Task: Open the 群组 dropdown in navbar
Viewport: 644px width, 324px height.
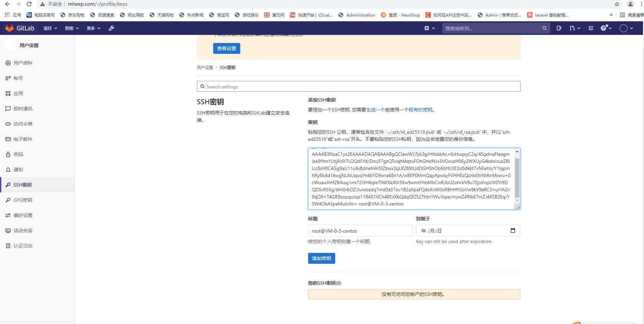Action: click(x=72, y=28)
